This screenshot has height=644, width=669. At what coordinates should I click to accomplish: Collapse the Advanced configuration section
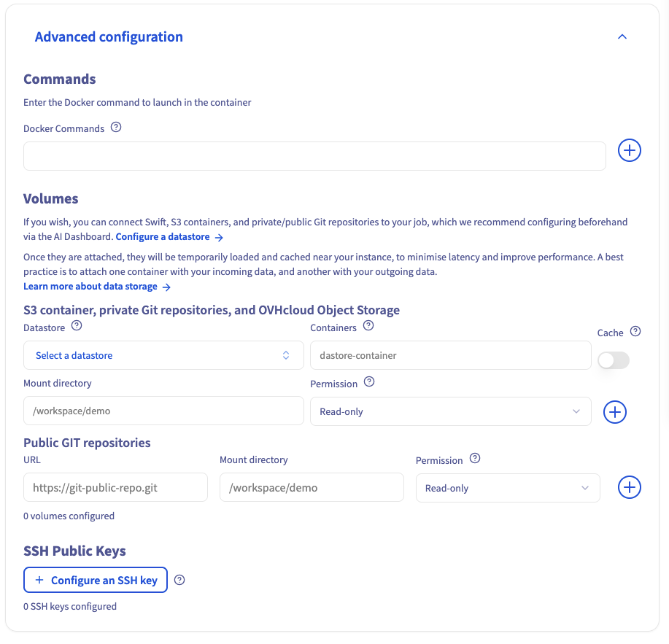[x=622, y=37]
